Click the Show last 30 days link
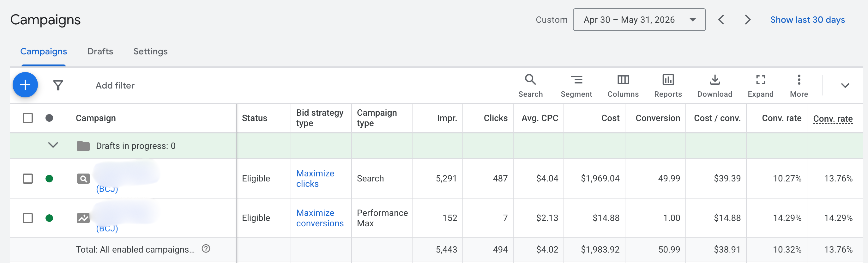This screenshot has height=263, width=868. pos(807,20)
